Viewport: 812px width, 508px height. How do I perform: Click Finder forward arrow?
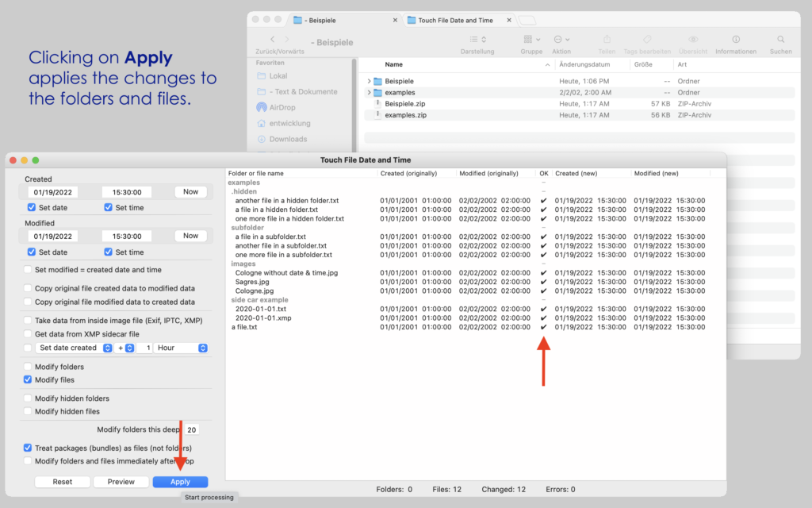(287, 40)
